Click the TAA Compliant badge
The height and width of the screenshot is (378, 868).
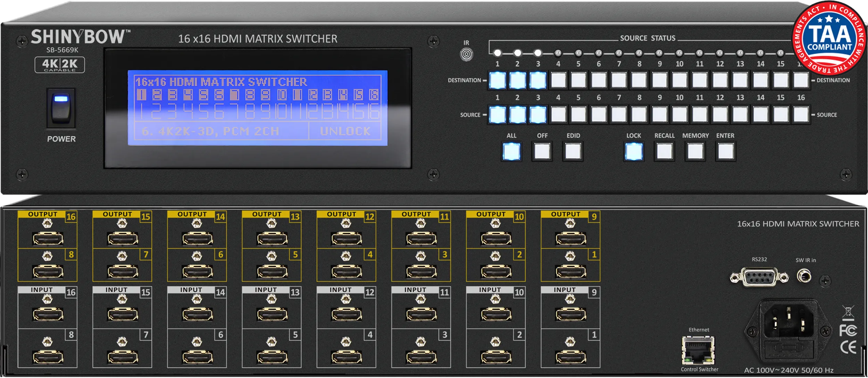coord(829,38)
